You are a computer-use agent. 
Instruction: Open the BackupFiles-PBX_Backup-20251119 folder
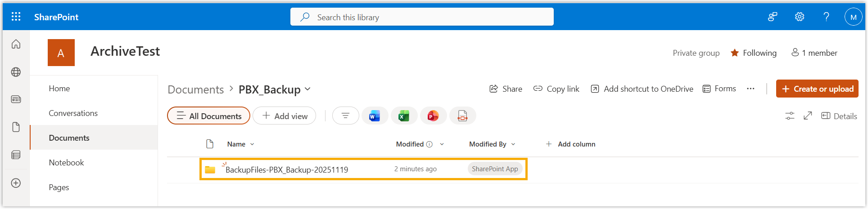[286, 170]
